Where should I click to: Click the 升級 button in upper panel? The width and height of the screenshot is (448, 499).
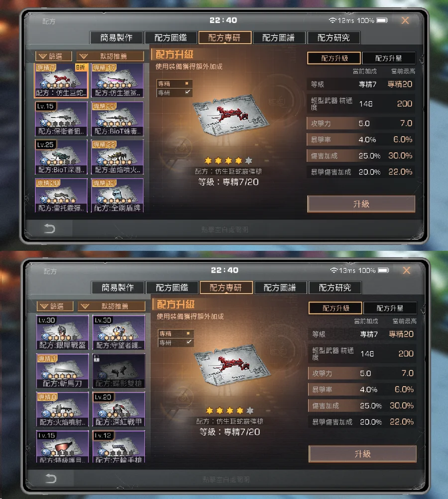coord(361,204)
